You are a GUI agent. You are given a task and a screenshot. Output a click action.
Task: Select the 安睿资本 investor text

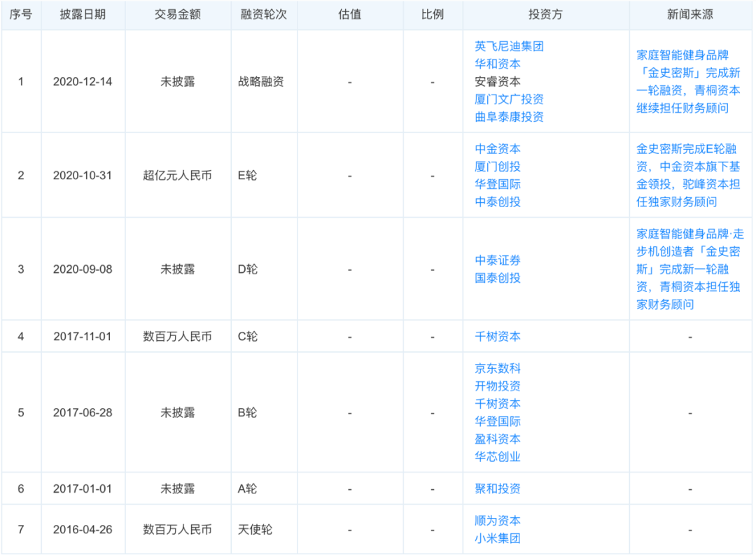[498, 81]
